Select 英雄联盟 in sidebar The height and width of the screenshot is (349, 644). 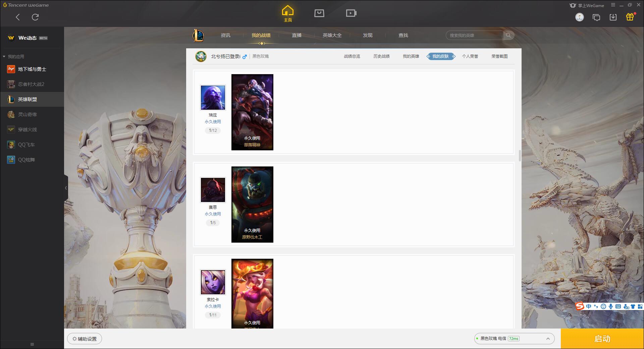pos(32,99)
